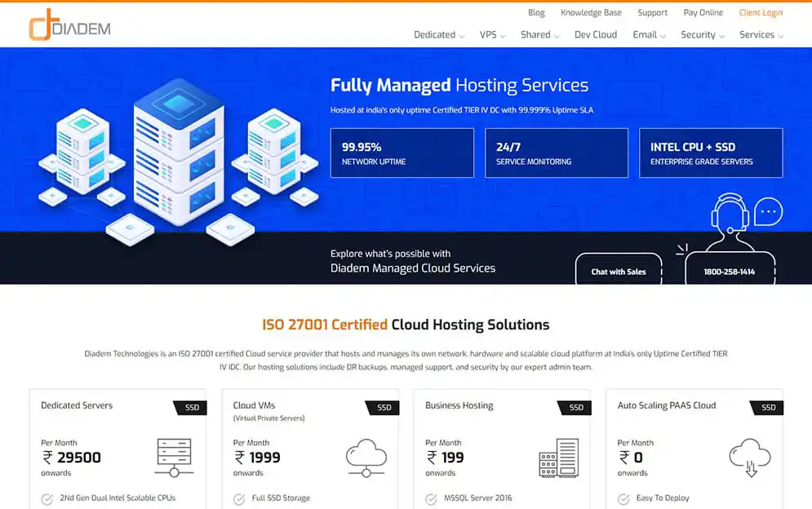Click ISO 27001 Certified Cloud Hosting Solutions heading
Screen dimensions: 812x509
point(406,325)
